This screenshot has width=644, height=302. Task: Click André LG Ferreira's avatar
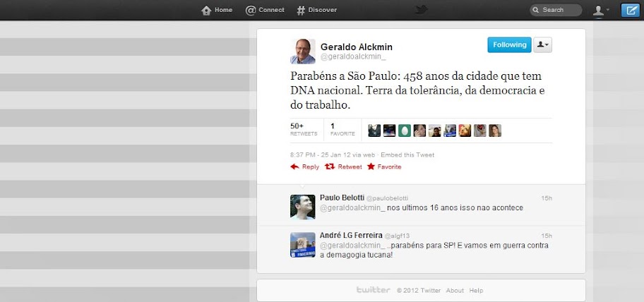(303, 245)
